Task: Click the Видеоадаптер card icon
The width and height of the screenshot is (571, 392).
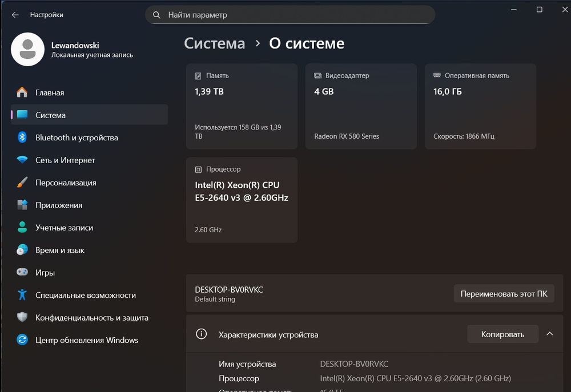Action: (x=317, y=75)
